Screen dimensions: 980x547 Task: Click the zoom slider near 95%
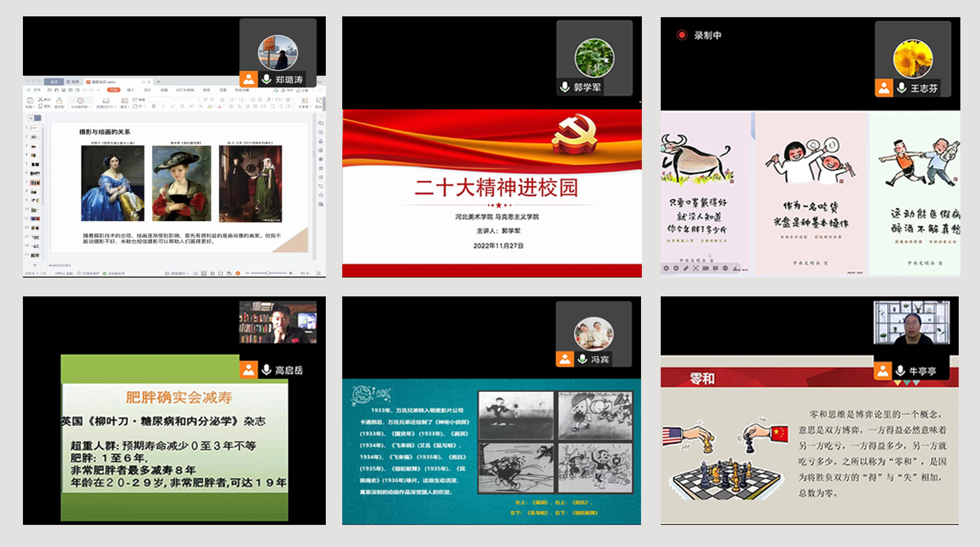pos(269,273)
